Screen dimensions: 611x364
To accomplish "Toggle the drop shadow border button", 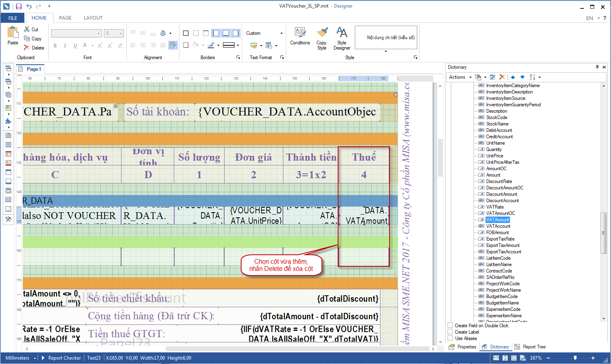I will coord(186,45).
